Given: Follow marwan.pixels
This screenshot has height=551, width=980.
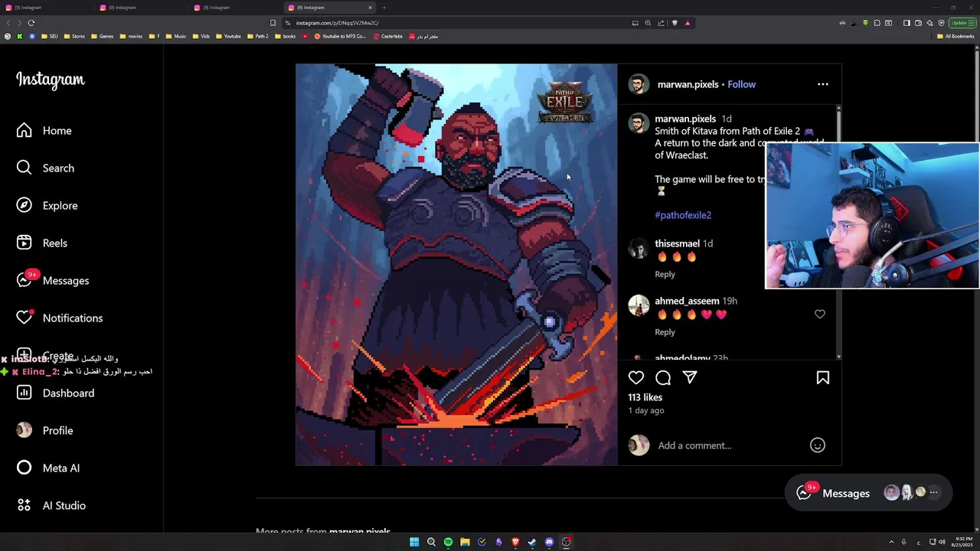Looking at the screenshot, I should click(741, 84).
